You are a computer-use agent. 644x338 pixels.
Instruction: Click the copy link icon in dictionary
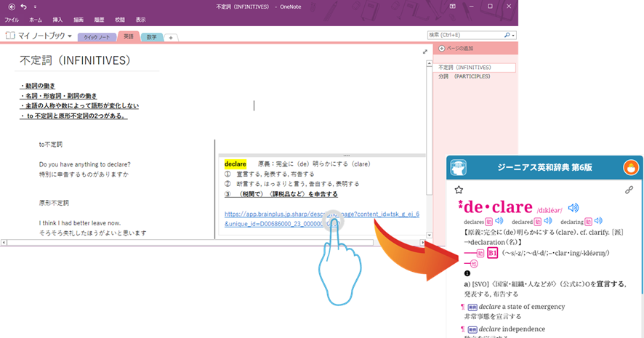(x=629, y=190)
